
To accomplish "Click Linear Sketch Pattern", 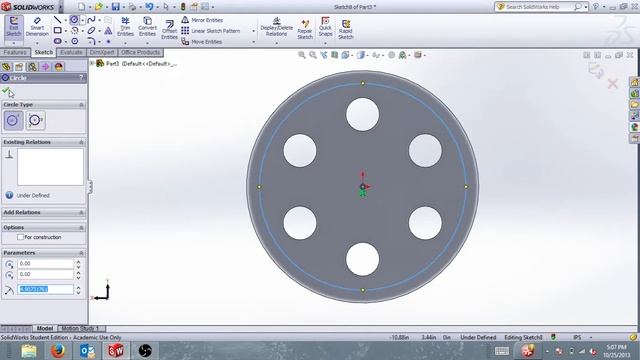I will pos(211,31).
